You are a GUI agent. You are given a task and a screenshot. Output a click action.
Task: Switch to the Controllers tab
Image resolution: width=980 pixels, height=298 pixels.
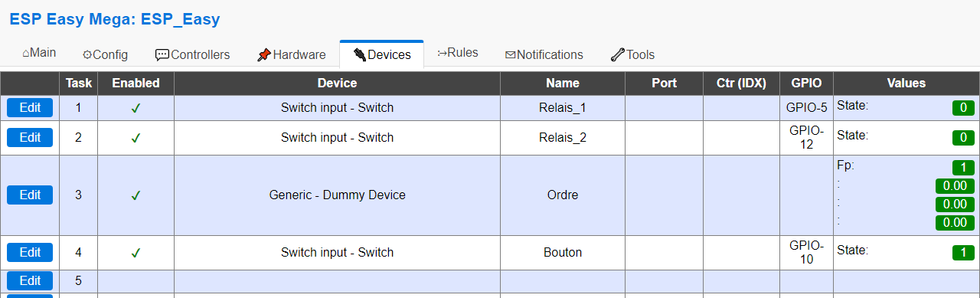(192, 54)
